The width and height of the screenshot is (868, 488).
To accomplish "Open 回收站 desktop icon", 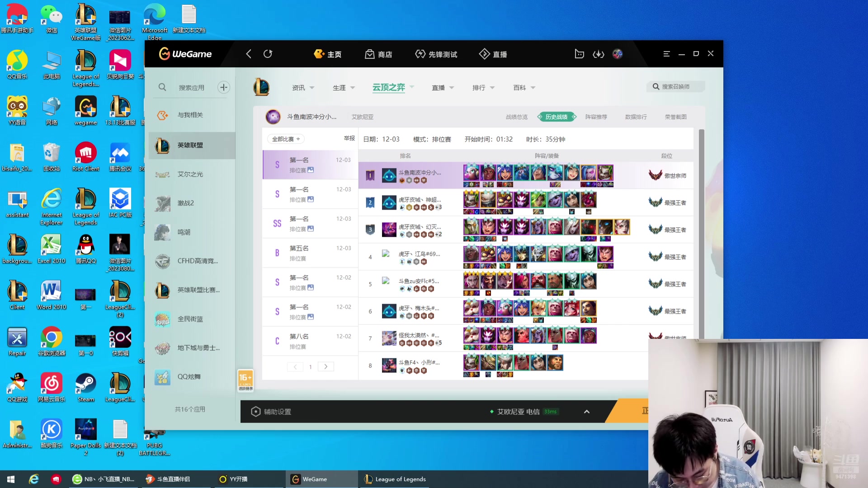I will point(52,156).
